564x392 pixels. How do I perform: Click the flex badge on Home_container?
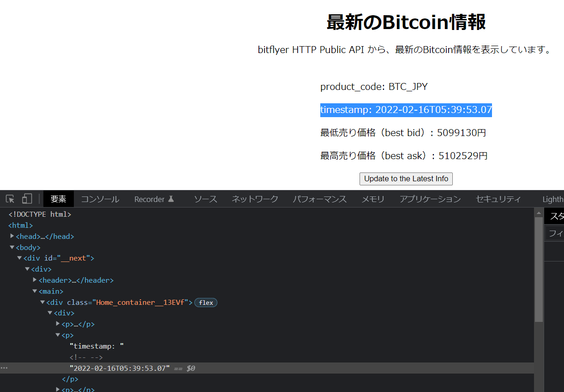tap(206, 303)
